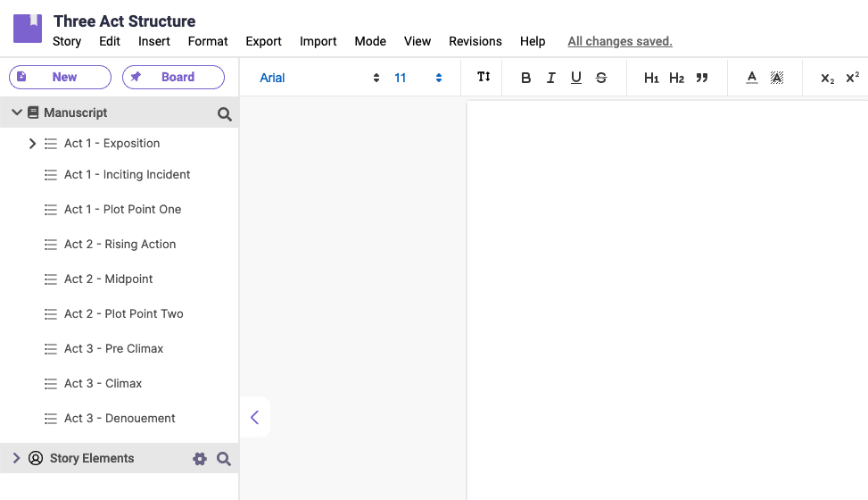Expand Act 1 - Exposition chapter

(32, 144)
